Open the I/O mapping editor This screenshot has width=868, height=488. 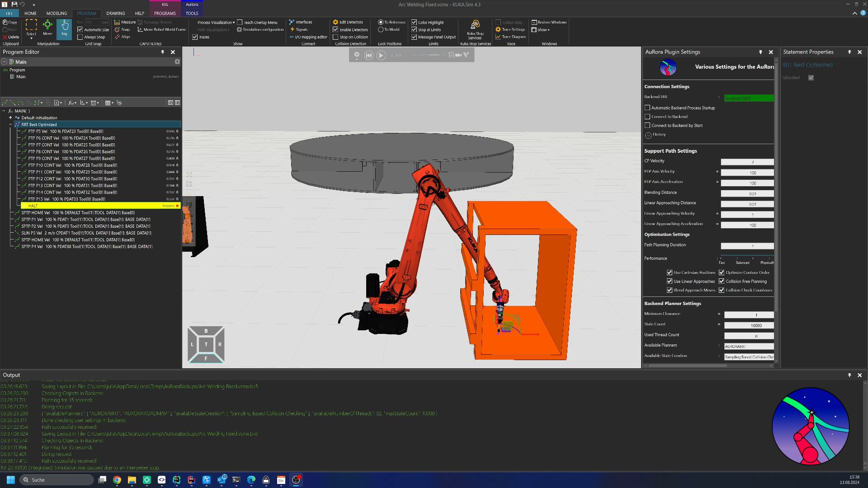(x=308, y=37)
